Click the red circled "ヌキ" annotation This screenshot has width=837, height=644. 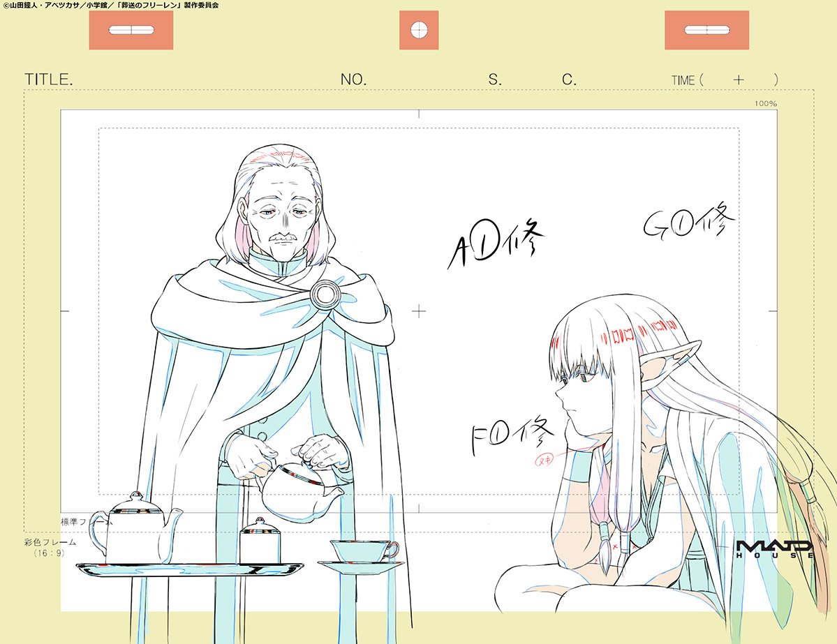click(545, 459)
